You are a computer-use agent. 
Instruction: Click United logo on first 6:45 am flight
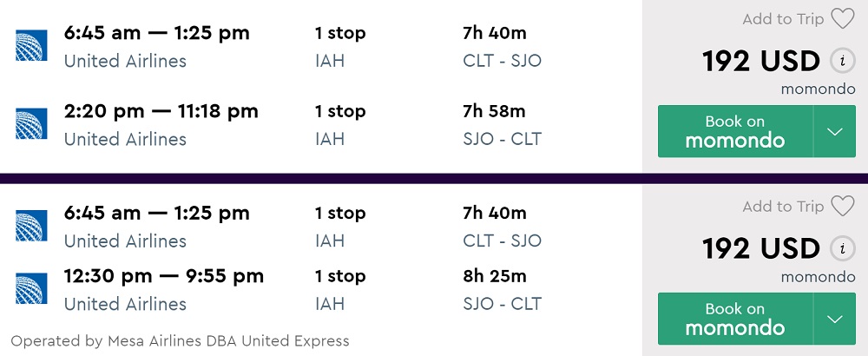pyautogui.click(x=31, y=45)
